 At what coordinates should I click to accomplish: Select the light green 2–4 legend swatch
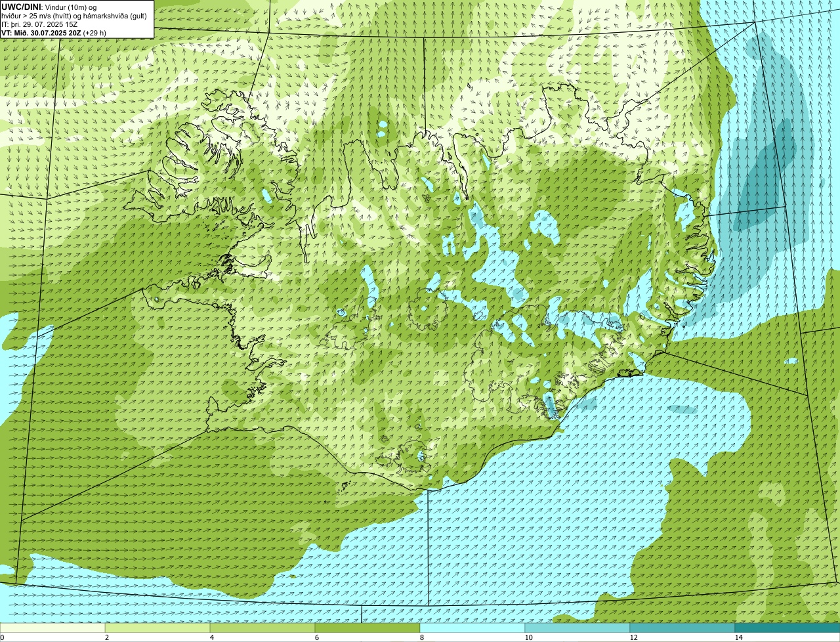pyautogui.click(x=157, y=628)
